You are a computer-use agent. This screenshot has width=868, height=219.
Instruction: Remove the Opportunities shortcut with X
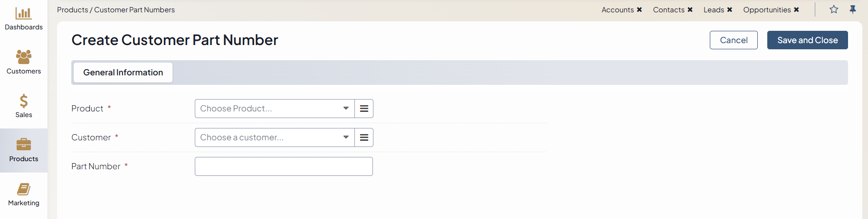(x=797, y=9)
